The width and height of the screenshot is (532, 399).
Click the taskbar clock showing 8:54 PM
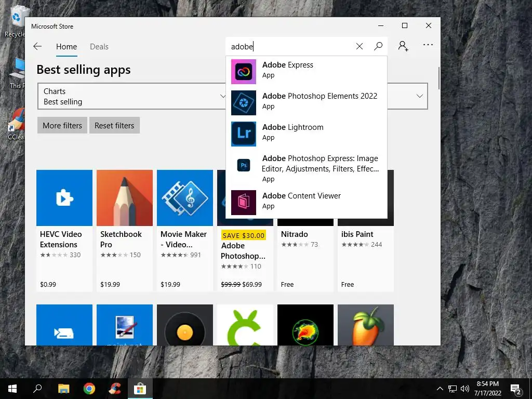[x=487, y=389]
